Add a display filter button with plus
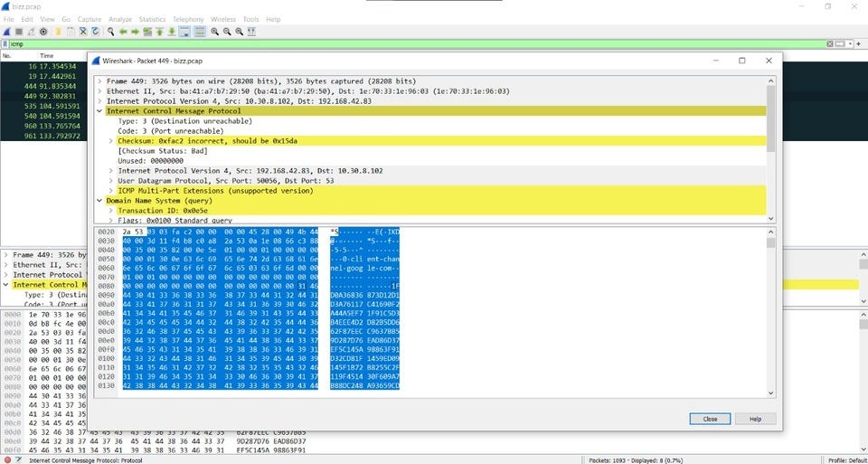 point(858,43)
